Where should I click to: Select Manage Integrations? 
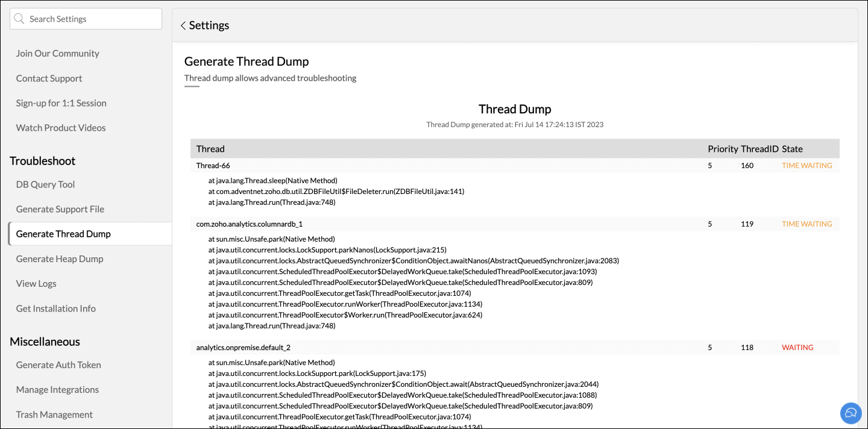57,389
